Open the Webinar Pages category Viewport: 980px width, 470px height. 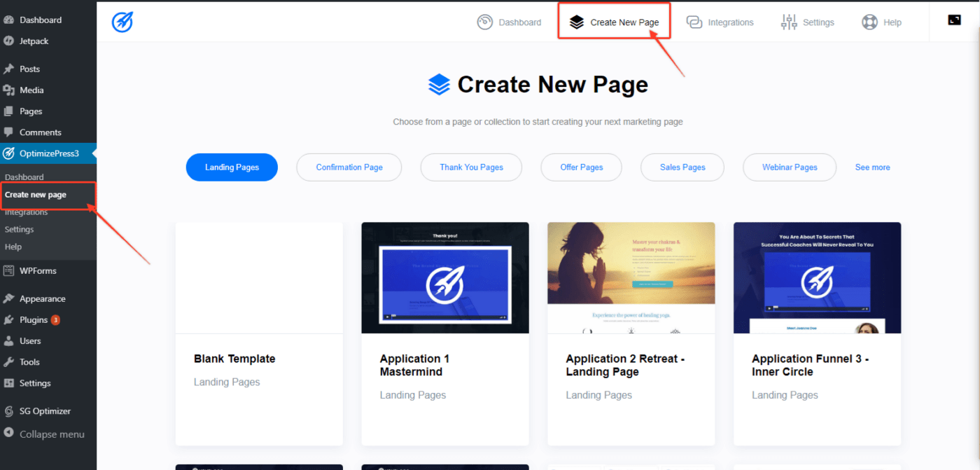[x=790, y=167]
